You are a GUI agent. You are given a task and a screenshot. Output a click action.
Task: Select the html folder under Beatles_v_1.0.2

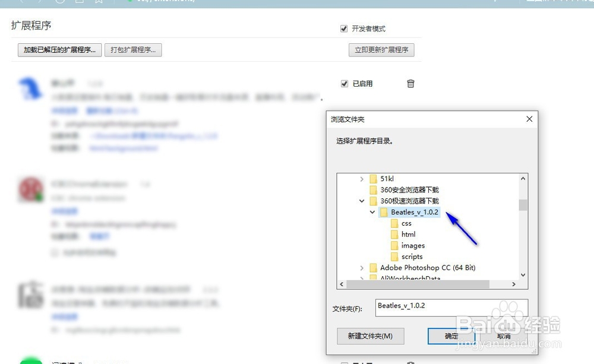408,234
